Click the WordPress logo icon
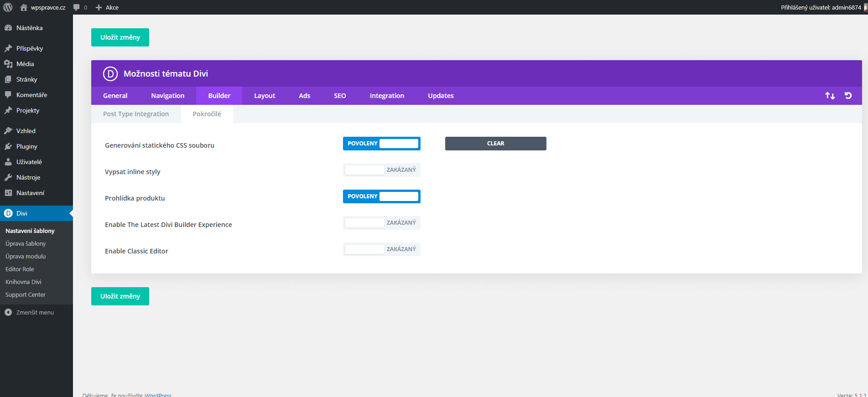This screenshot has height=397, width=868. point(8,7)
